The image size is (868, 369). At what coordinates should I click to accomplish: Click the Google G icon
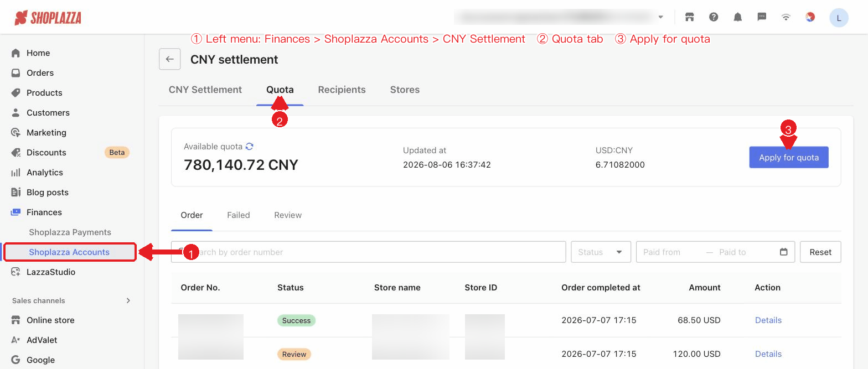(16, 360)
